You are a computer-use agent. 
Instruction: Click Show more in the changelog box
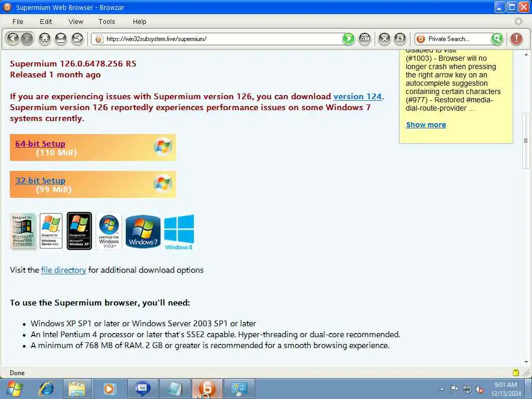[x=426, y=125]
